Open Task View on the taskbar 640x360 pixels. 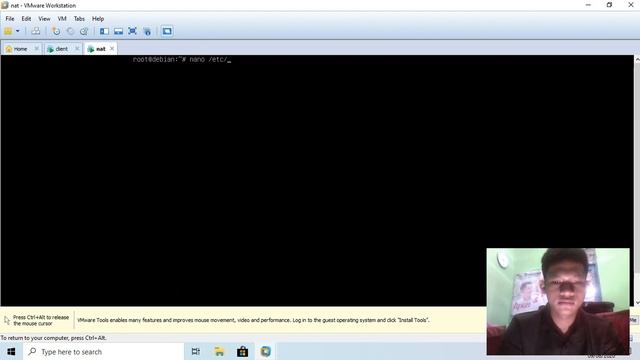[x=196, y=351]
